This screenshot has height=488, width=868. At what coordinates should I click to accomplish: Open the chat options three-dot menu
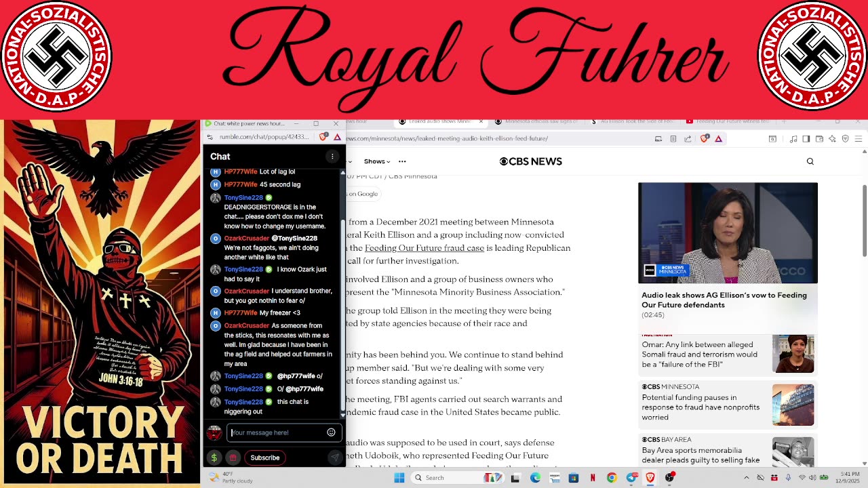coord(332,157)
